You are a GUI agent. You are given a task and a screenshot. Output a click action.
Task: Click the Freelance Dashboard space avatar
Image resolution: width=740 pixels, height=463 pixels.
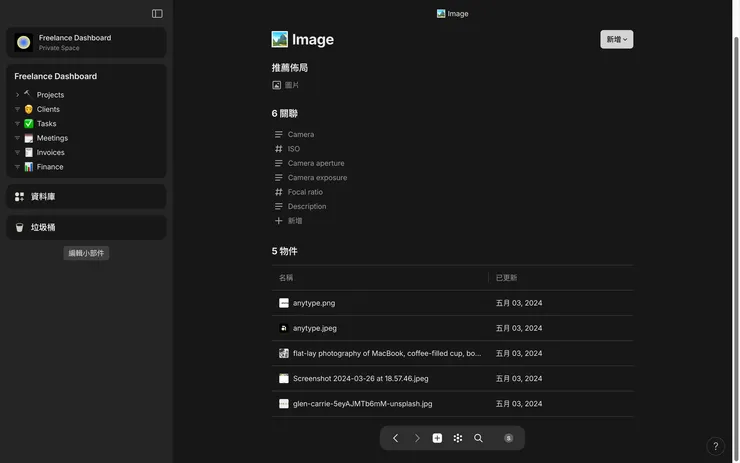click(23, 42)
